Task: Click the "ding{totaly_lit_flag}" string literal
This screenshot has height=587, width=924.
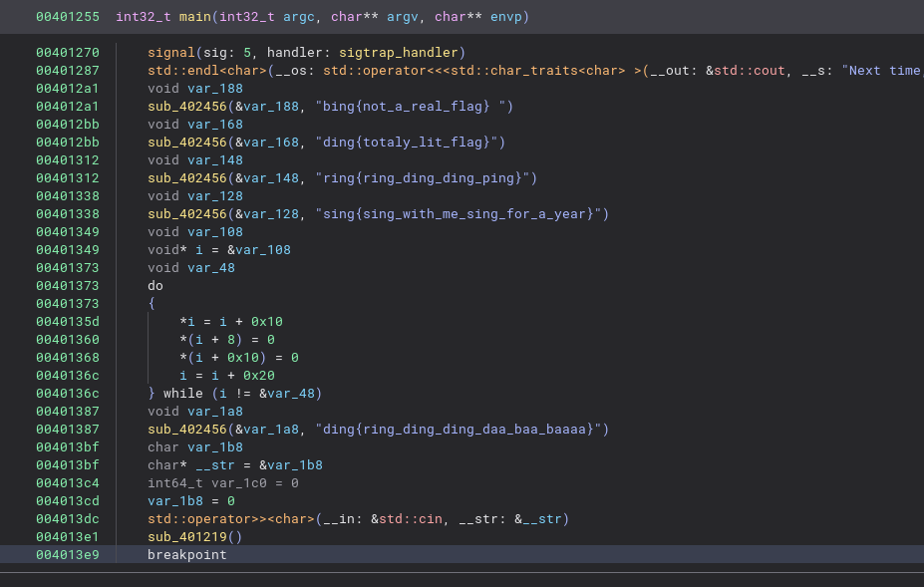Action: (411, 143)
